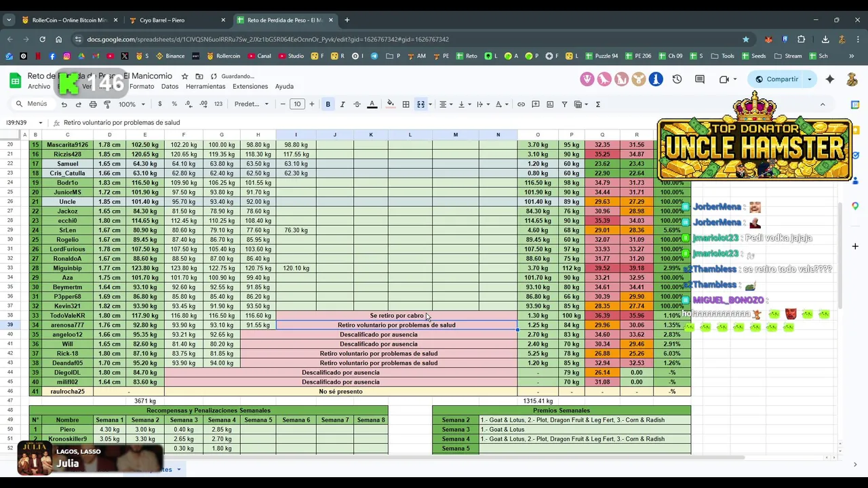This screenshot has height=488, width=868.
Task: Open the horizontal align dropdown
Action: click(445, 104)
